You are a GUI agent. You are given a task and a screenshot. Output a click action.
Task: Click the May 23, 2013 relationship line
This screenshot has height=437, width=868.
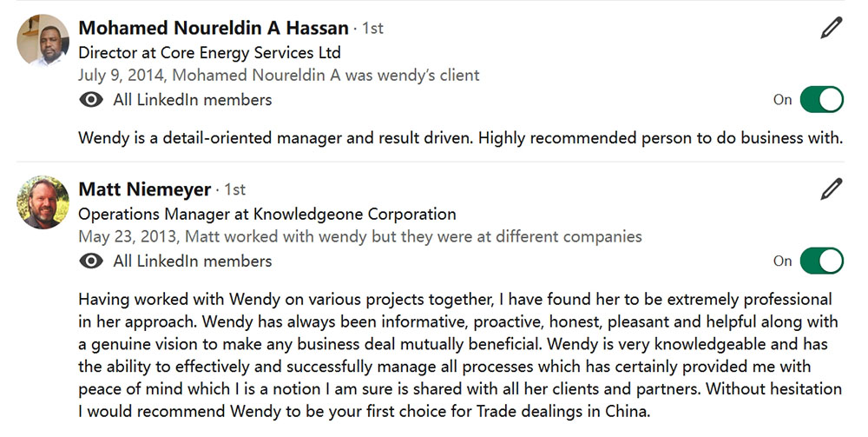[x=360, y=236]
